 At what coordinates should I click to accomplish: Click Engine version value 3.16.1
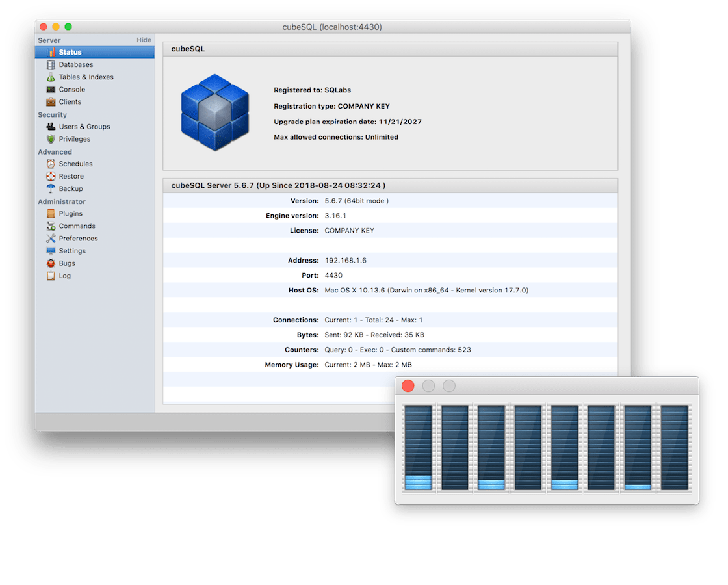pyautogui.click(x=335, y=216)
